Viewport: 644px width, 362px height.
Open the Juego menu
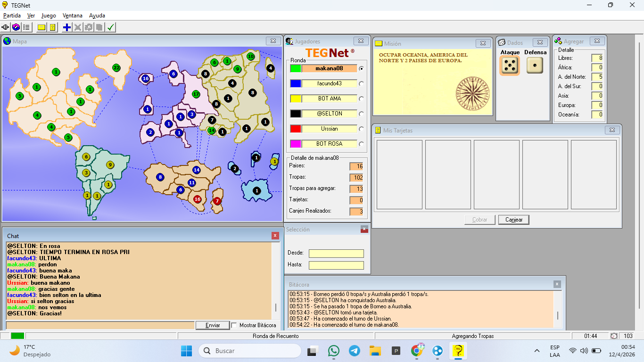[x=49, y=16]
